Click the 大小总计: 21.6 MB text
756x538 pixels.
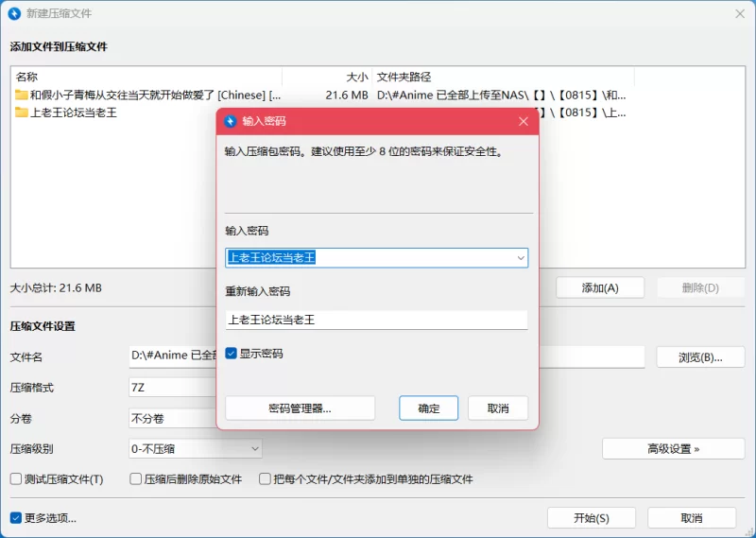click(56, 288)
